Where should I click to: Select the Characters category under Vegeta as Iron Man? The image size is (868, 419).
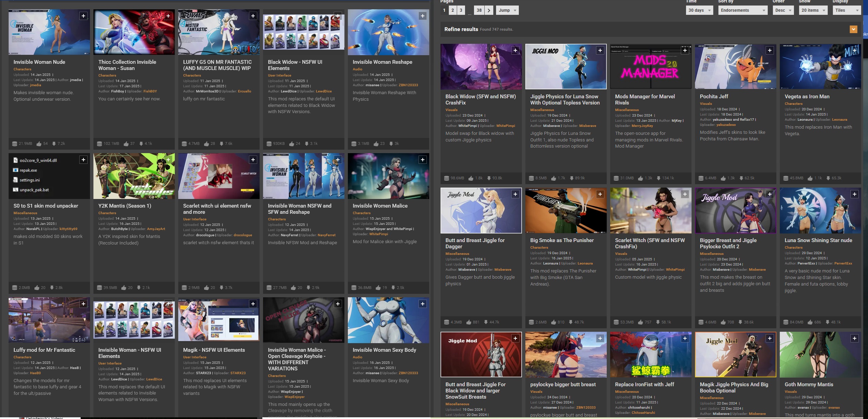click(x=794, y=103)
